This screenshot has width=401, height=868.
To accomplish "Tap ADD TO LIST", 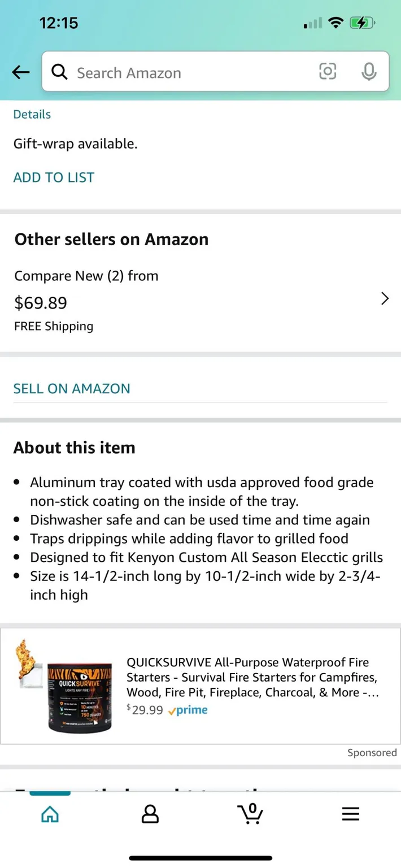I will click(x=54, y=177).
